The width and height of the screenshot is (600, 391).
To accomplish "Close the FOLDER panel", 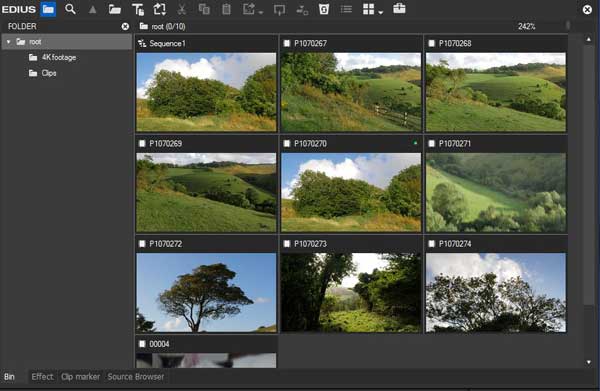I will click(x=125, y=26).
